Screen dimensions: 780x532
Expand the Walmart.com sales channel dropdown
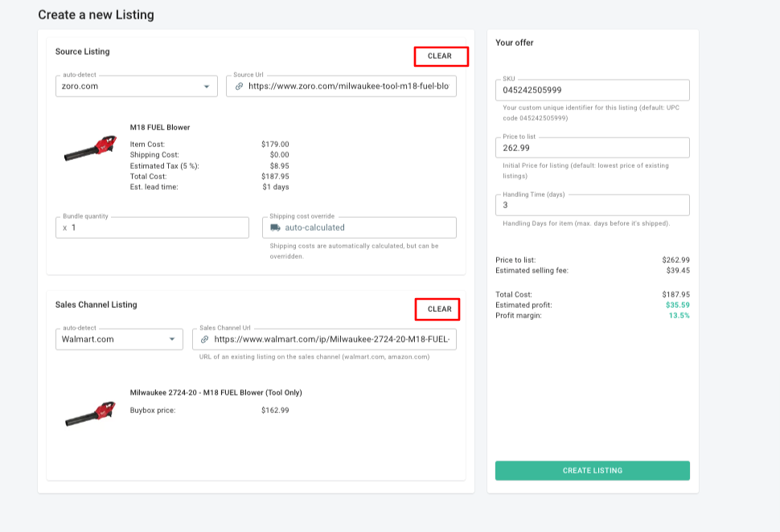(x=172, y=339)
